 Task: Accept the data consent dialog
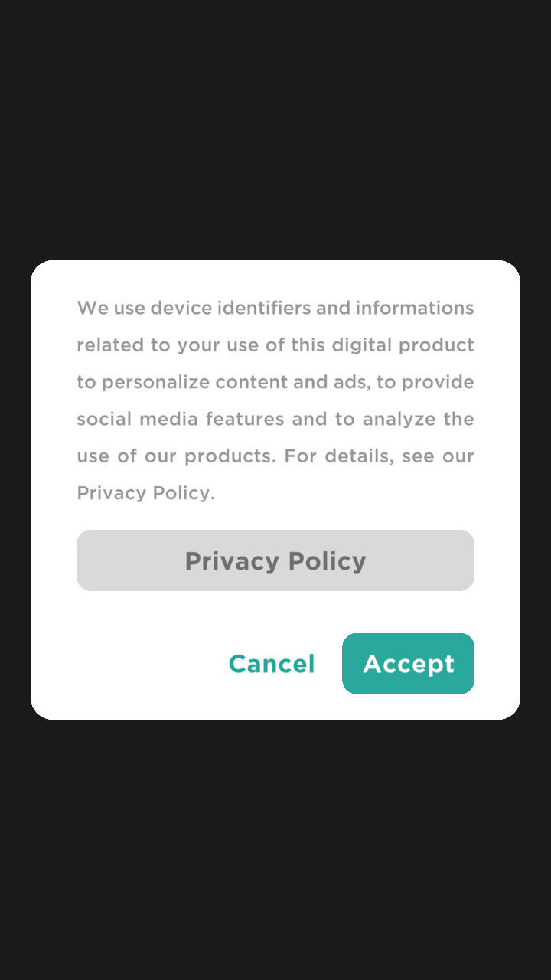[408, 664]
